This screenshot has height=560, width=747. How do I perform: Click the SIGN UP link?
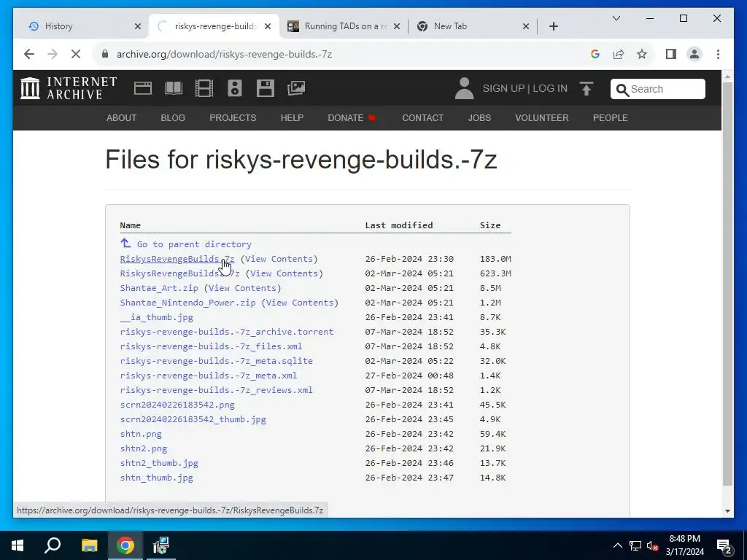(x=503, y=88)
